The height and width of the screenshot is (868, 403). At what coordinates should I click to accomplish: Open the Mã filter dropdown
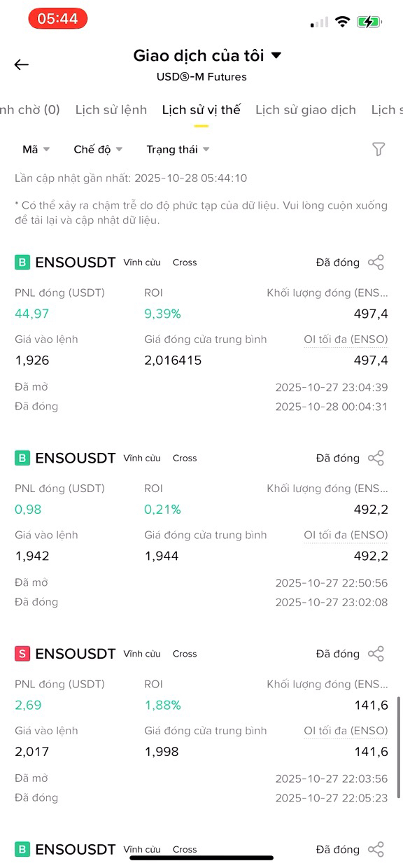point(36,149)
